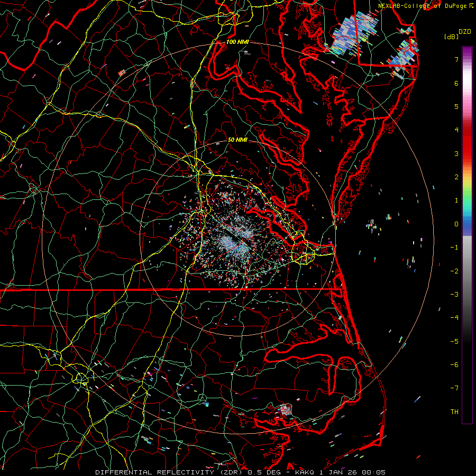The height and width of the screenshot is (476, 476).
Task: Click the "TH" threshold label on scale
Action: tap(454, 412)
